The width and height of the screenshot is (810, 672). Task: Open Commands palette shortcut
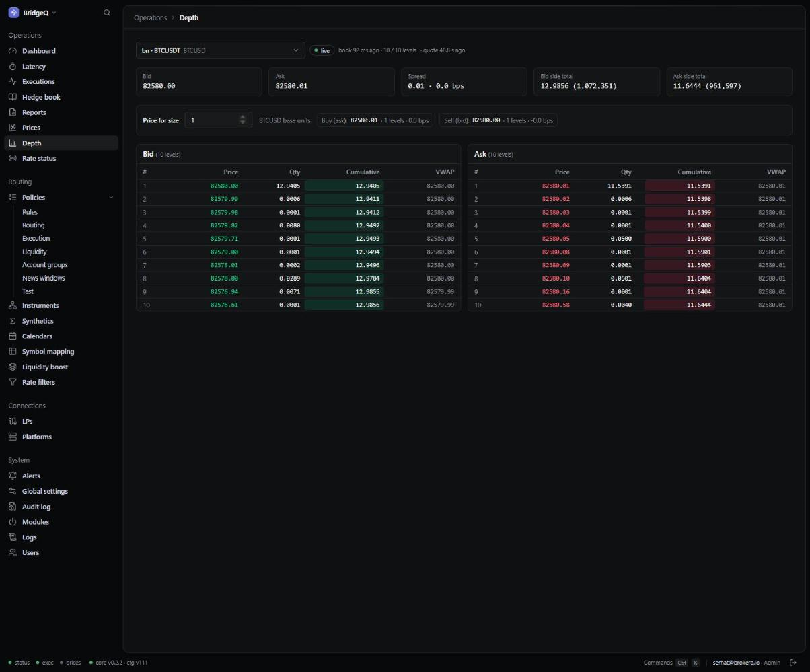point(671,663)
